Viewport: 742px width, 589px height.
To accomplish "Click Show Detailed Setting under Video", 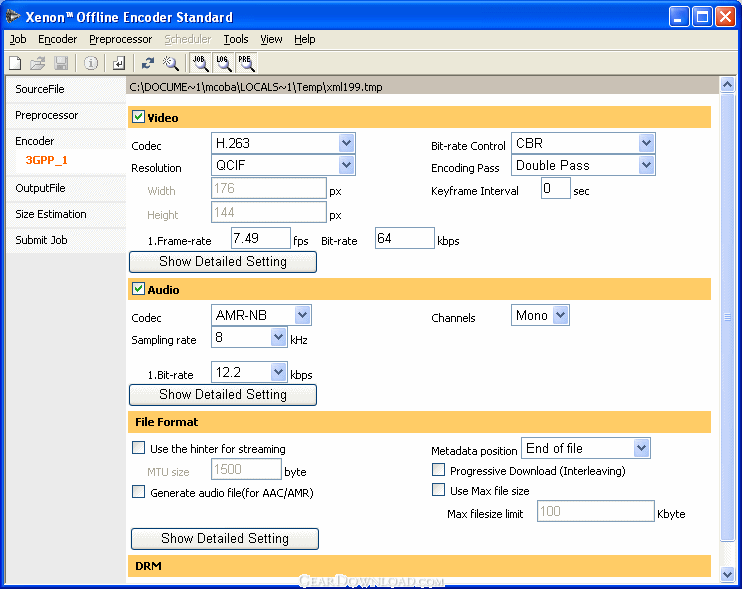I will 223,262.
